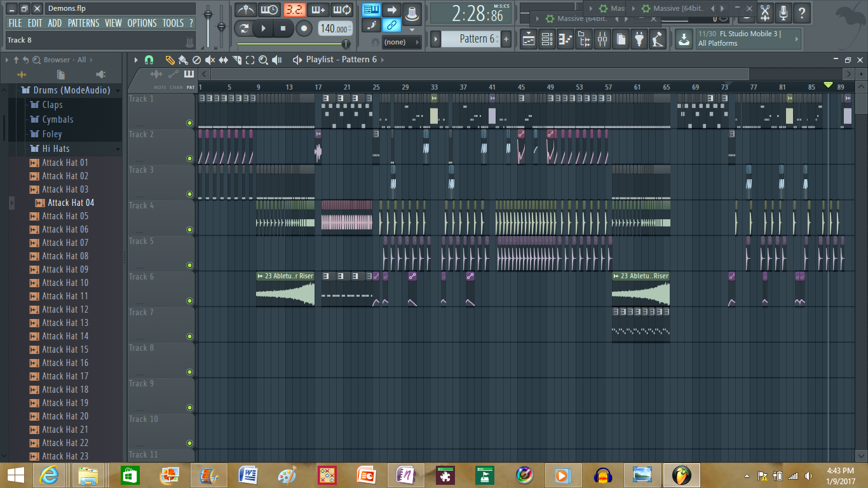Click the Playback speaker tool in playlist
The height and width of the screenshot is (488, 868).
point(276,60)
